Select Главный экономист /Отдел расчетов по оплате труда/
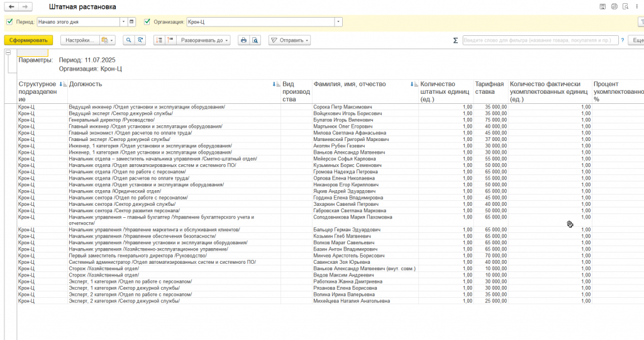The width and height of the screenshot is (644, 340). [x=174, y=133]
